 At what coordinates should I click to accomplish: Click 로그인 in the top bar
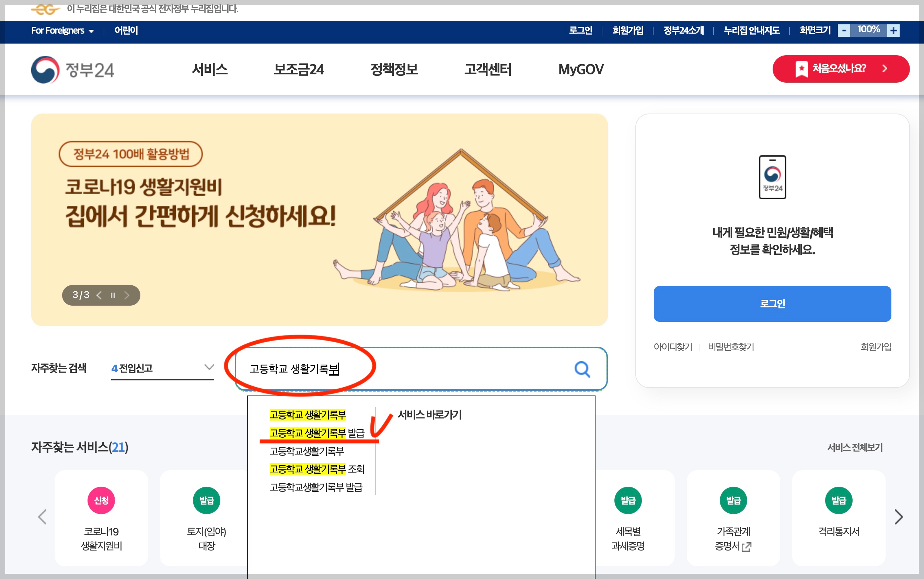coord(580,30)
